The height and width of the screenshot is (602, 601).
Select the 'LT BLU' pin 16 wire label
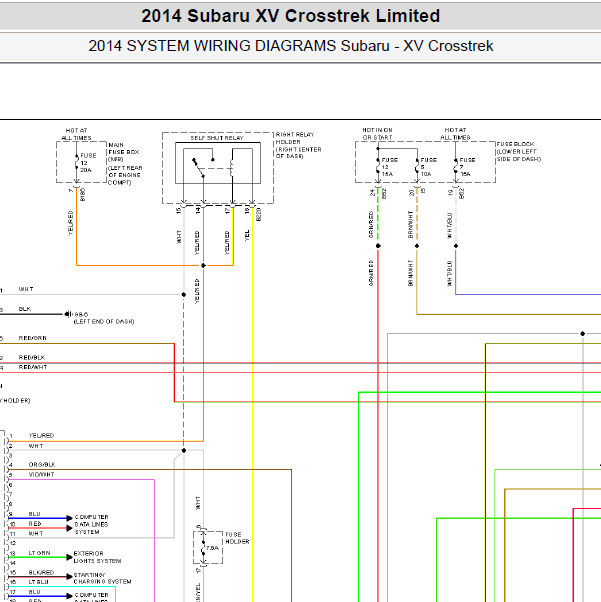38,582
